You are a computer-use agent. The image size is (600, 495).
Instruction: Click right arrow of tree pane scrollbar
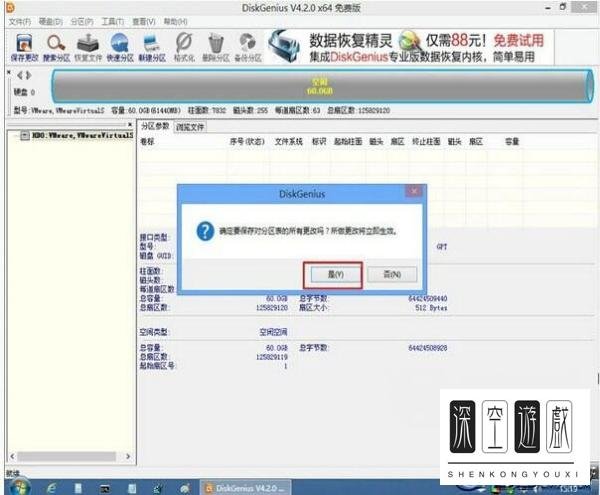click(x=128, y=456)
